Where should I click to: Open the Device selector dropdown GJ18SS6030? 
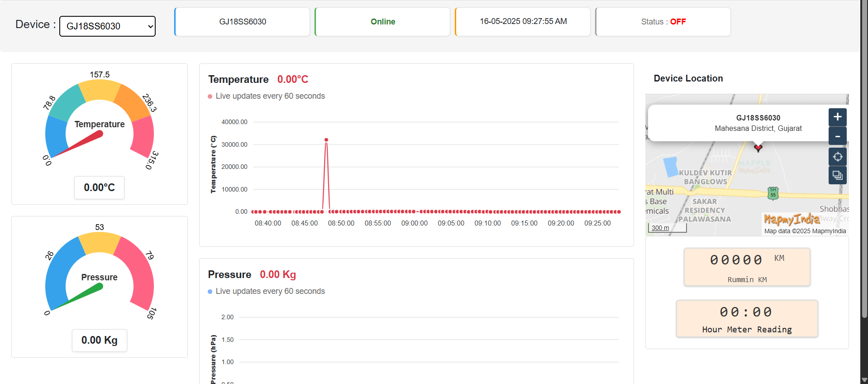107,26
